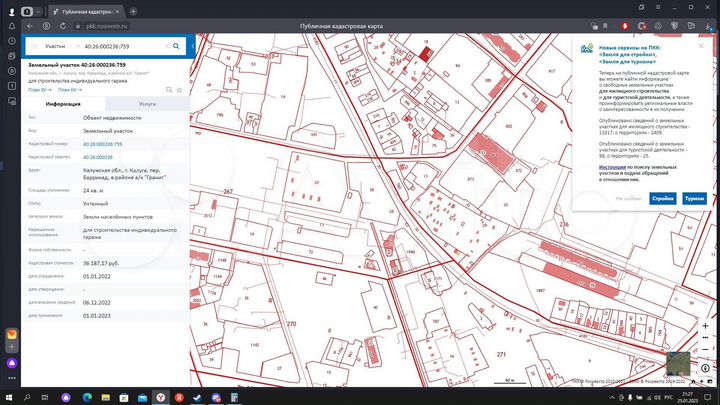The height and width of the screenshot is (405, 720).
Task: Open cadastral number link 40:26:000236:759
Action: (x=102, y=144)
